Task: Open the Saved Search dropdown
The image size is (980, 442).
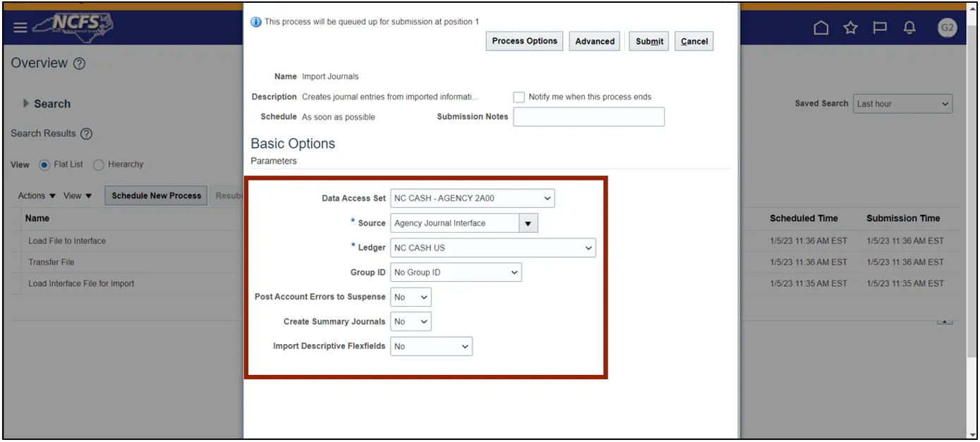Action: (x=902, y=104)
